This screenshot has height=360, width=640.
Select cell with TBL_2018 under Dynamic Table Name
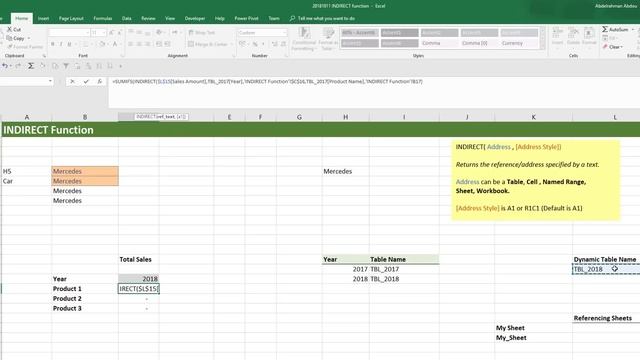(x=606, y=269)
